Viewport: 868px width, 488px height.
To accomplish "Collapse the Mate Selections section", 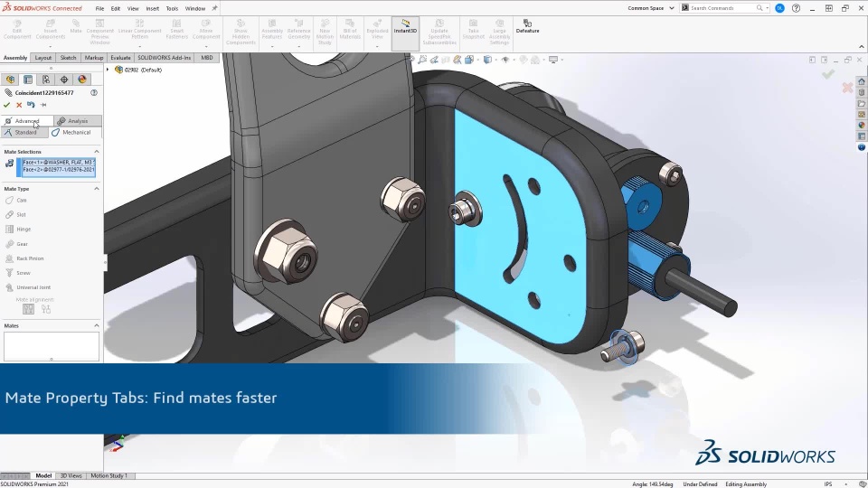I will pos(97,152).
